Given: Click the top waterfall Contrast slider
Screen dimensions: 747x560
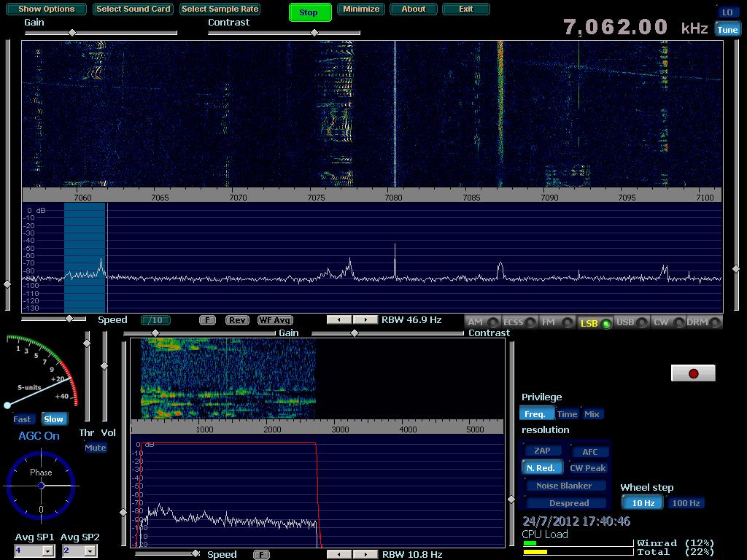Looking at the screenshot, I should click(x=314, y=33).
